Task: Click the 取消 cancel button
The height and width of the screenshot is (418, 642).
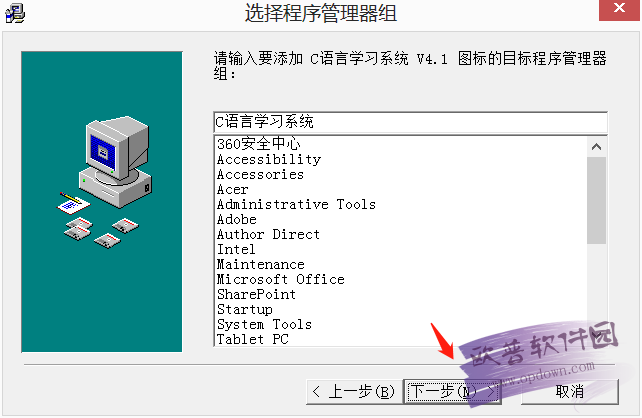Action: pyautogui.click(x=570, y=392)
